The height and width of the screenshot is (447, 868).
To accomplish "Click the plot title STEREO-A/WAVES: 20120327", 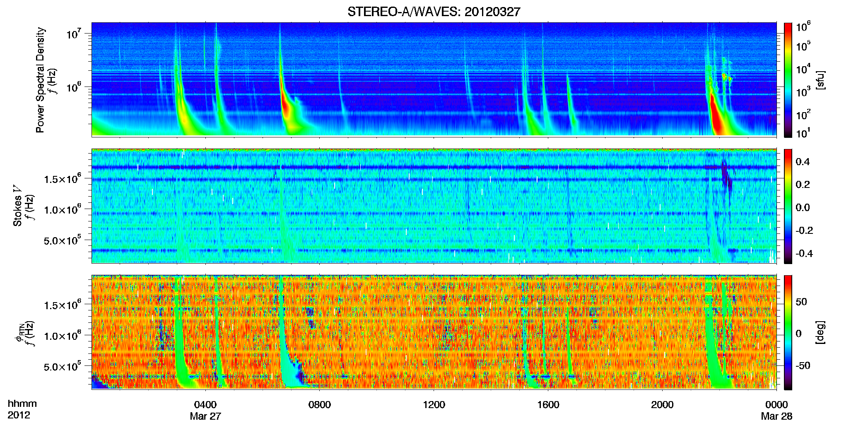I will (x=434, y=12).
